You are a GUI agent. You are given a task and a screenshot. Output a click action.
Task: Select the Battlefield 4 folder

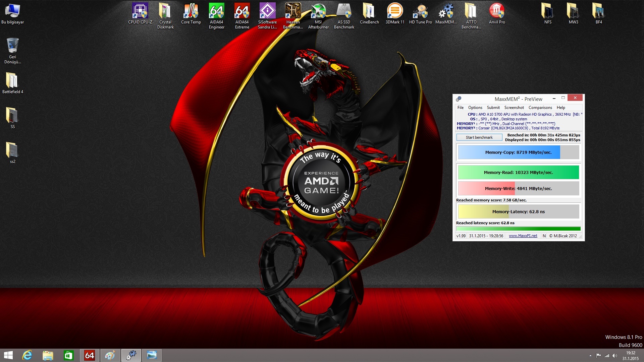12,83
